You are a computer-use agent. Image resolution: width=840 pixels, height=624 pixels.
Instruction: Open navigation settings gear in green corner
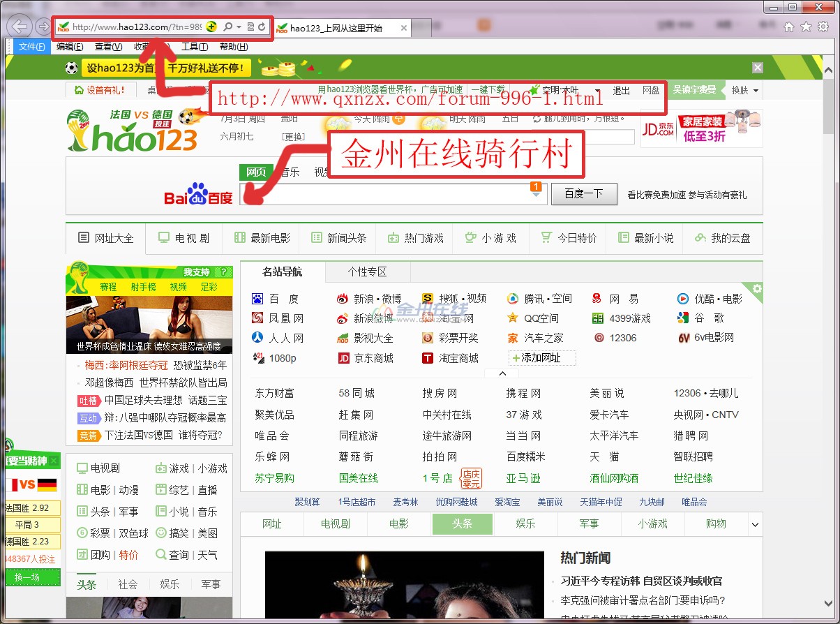(757, 289)
